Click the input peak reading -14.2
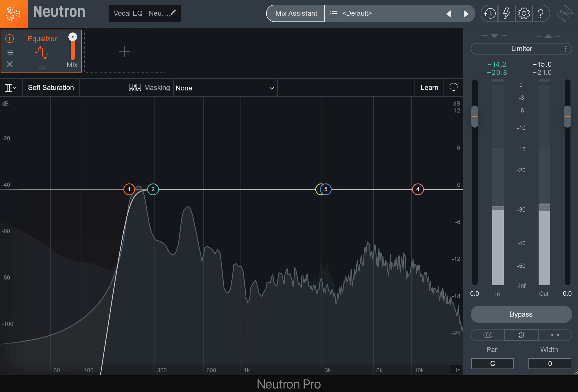Screen dimensions: 578x392 497,64
